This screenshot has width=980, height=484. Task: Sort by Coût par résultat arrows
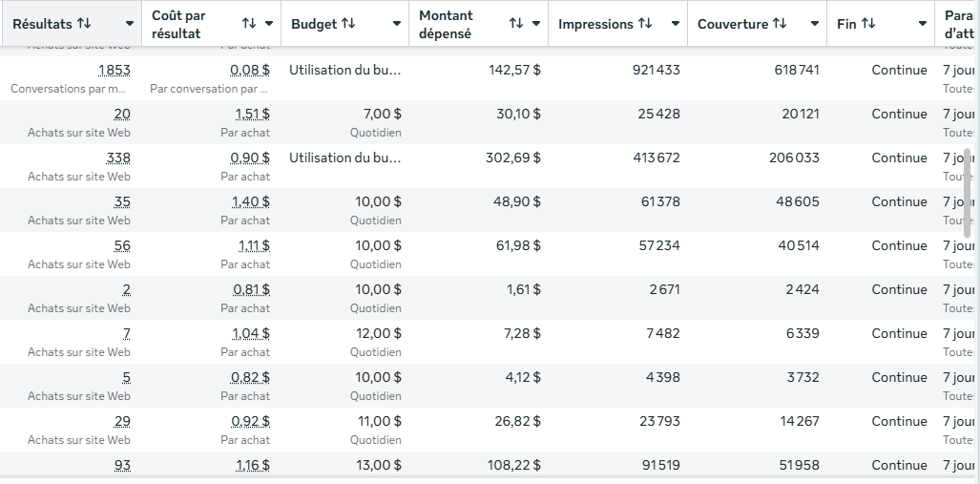[x=249, y=24]
